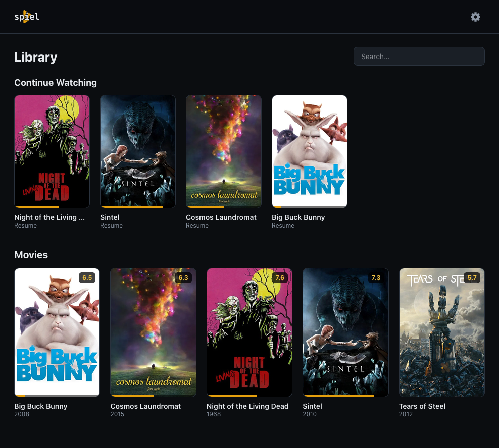499x448 pixels.
Task: Click the Big Buck Bunny title in Movies
Action: (41, 406)
